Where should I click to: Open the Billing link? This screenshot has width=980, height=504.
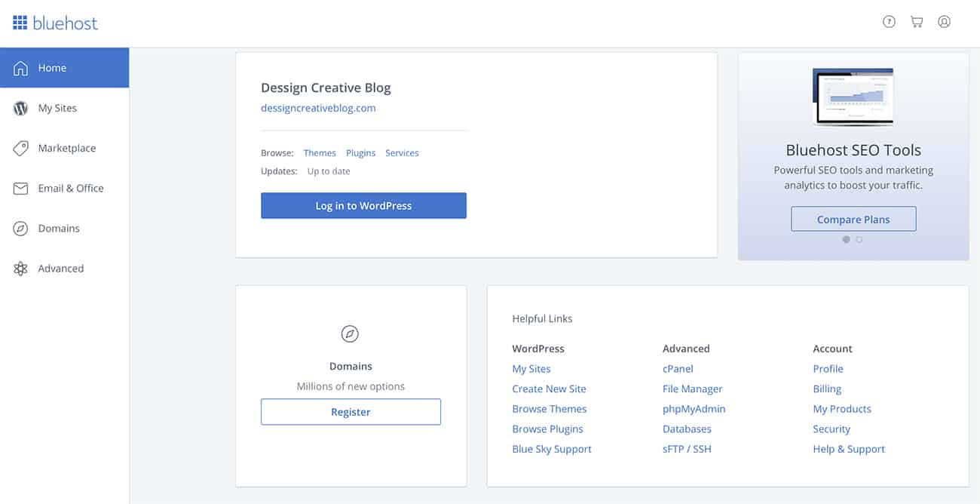point(827,389)
